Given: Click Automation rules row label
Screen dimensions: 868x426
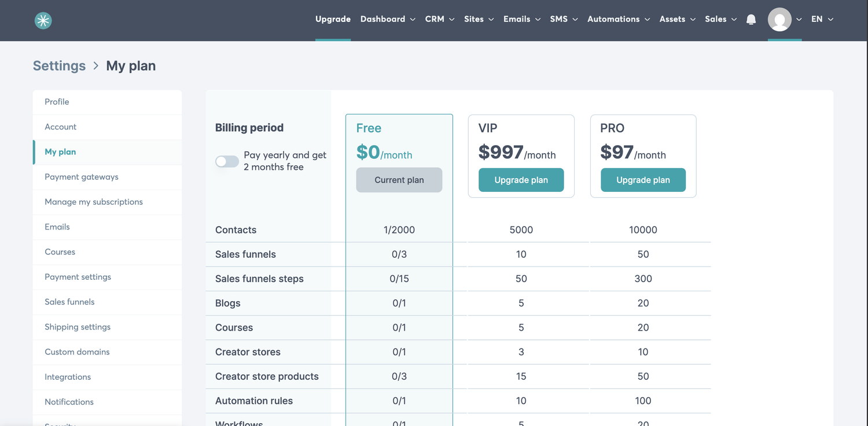Looking at the screenshot, I should [x=254, y=401].
